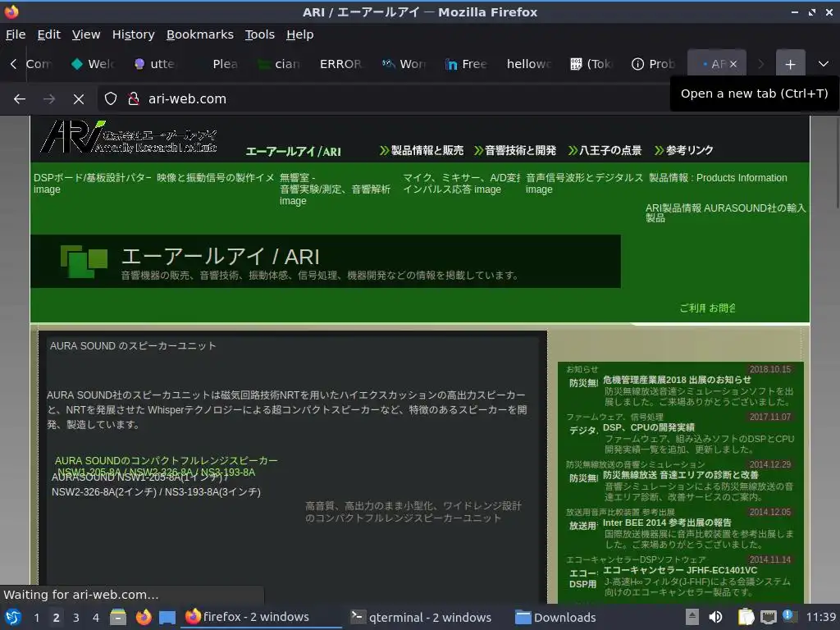This screenshot has height=630, width=840.
Task: Open the shield tracking protection icon
Action: click(111, 98)
